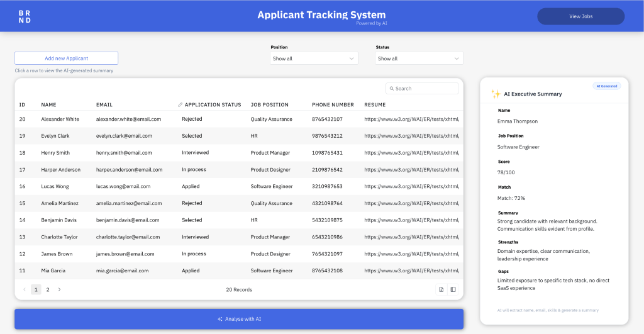Sort by JOB POSITION column header
This screenshot has height=334, width=644.
point(269,105)
